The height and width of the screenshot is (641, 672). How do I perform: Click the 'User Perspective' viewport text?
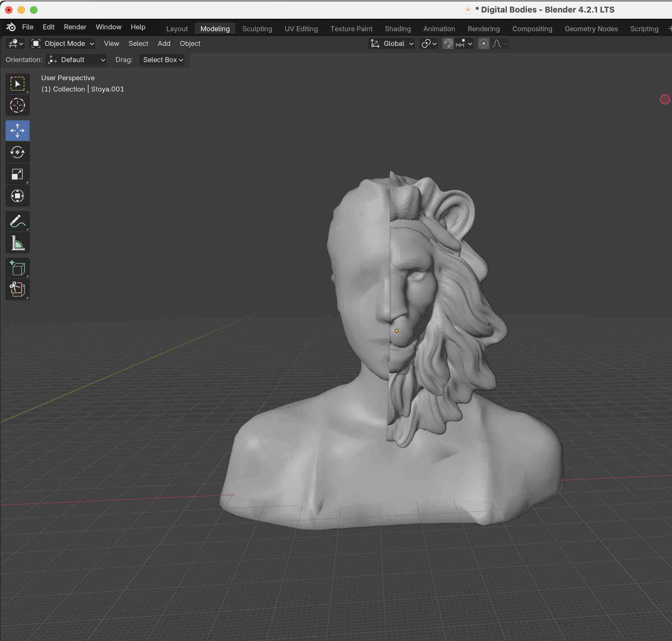pyautogui.click(x=68, y=78)
